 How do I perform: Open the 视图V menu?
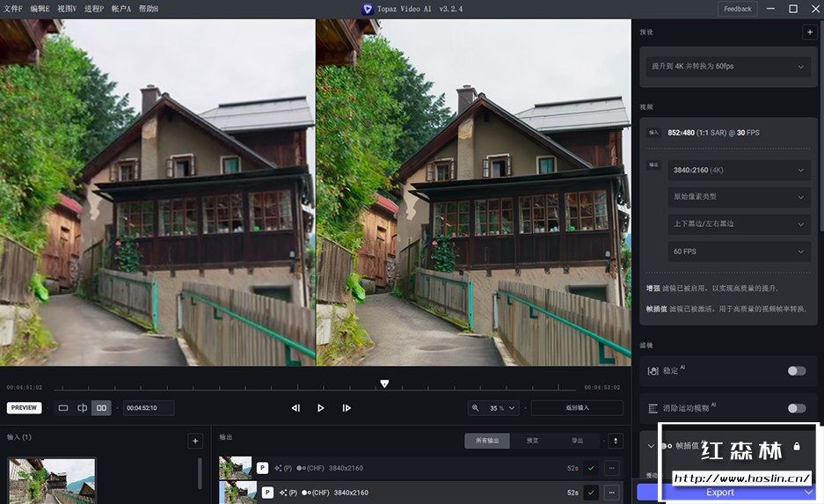67,9
